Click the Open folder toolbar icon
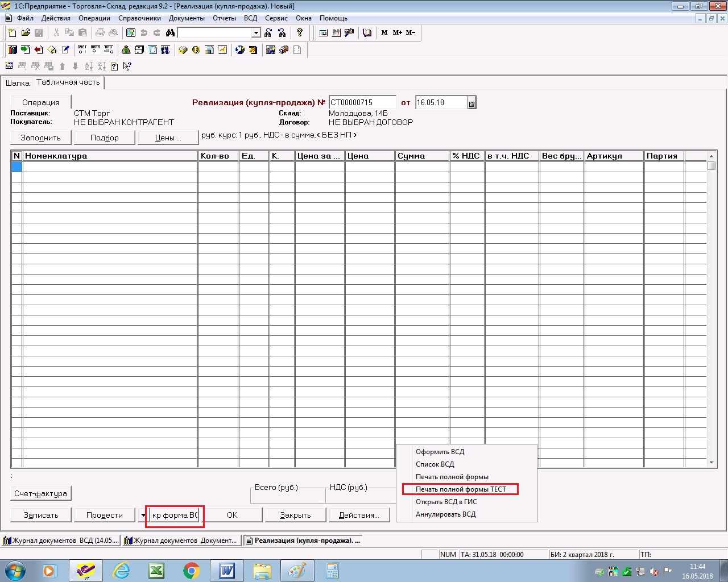Viewport: 728px width, 582px height. [x=26, y=33]
